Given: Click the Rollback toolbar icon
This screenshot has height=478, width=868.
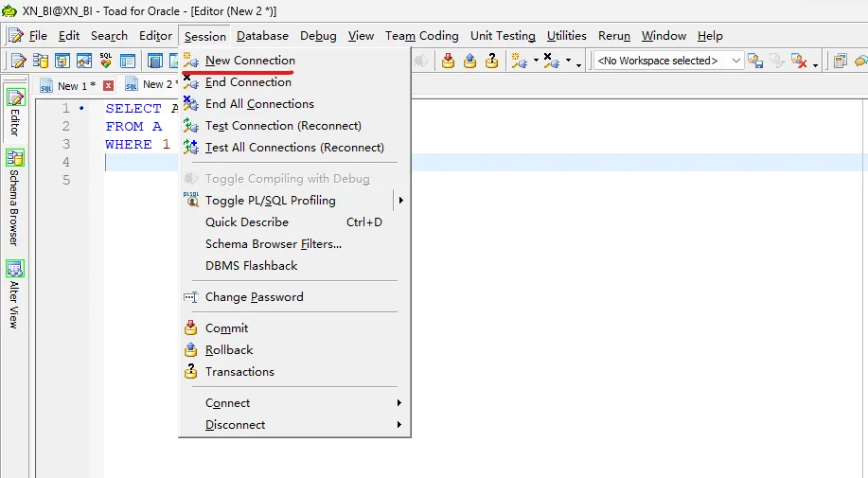Looking at the screenshot, I should coord(469,61).
